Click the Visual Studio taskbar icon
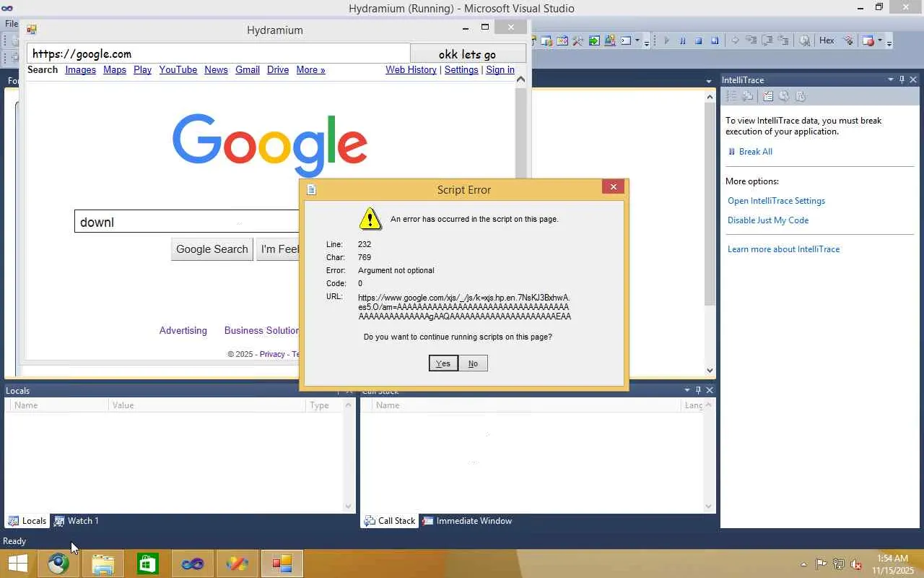 [193, 564]
